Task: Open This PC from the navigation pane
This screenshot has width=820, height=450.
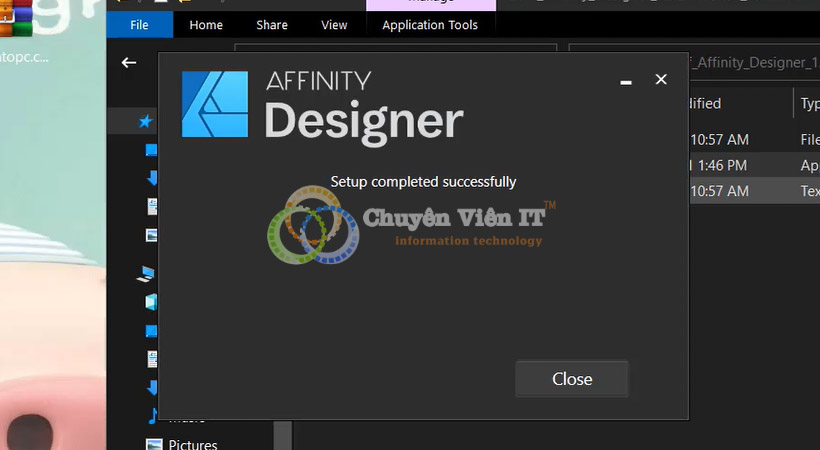Action: tap(147, 273)
